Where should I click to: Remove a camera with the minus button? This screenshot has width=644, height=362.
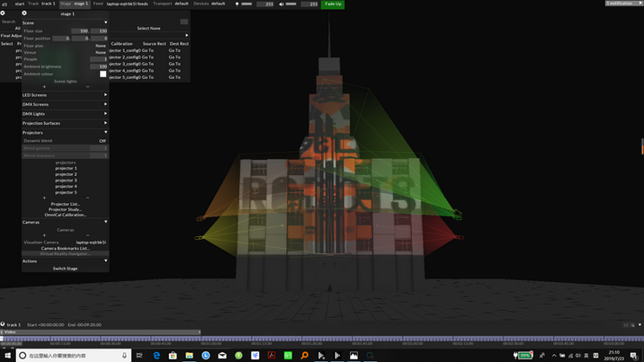pos(87,235)
